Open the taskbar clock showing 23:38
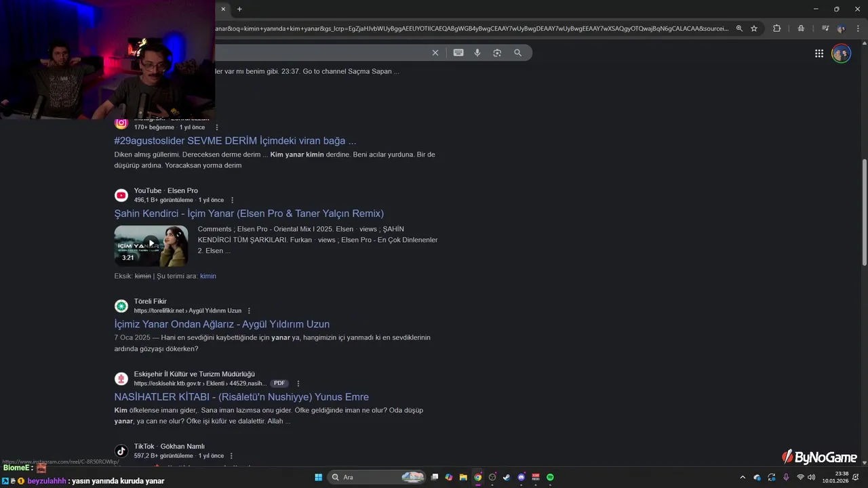The image size is (868, 488). click(x=835, y=477)
